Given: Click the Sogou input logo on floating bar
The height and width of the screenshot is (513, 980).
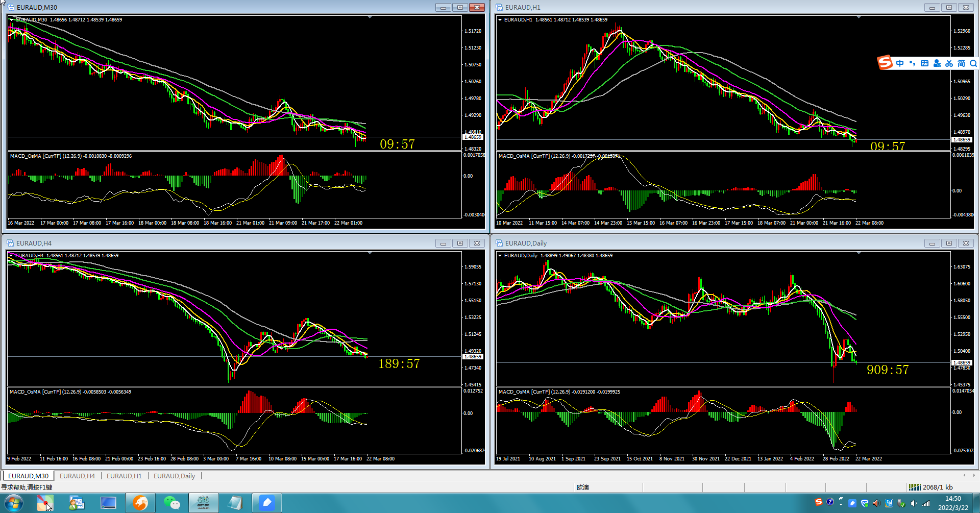Looking at the screenshot, I should point(885,63).
